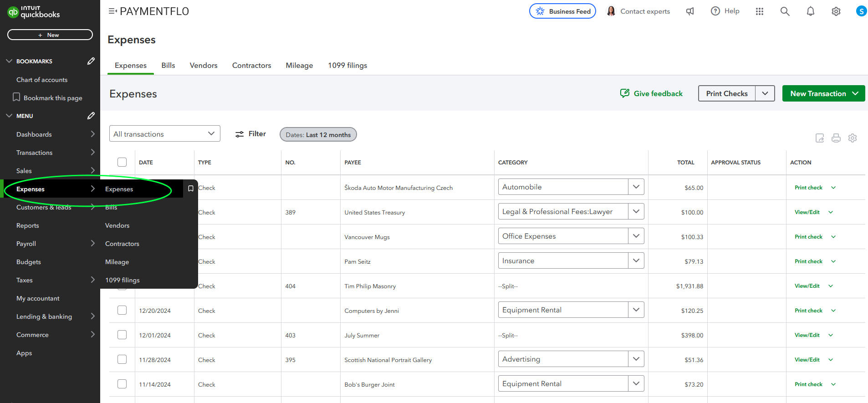Collapse the MENU section
The height and width of the screenshot is (403, 868).
coord(9,116)
